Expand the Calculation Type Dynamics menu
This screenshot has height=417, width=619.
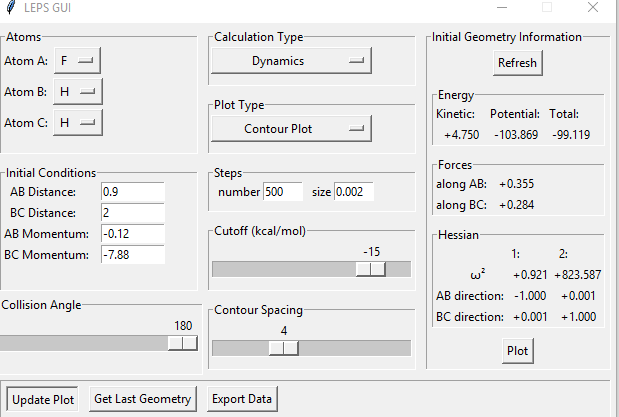point(291,61)
